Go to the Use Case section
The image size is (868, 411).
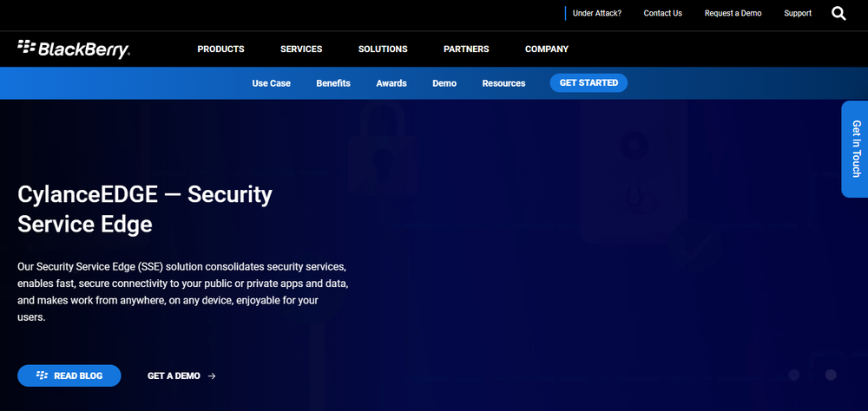271,83
